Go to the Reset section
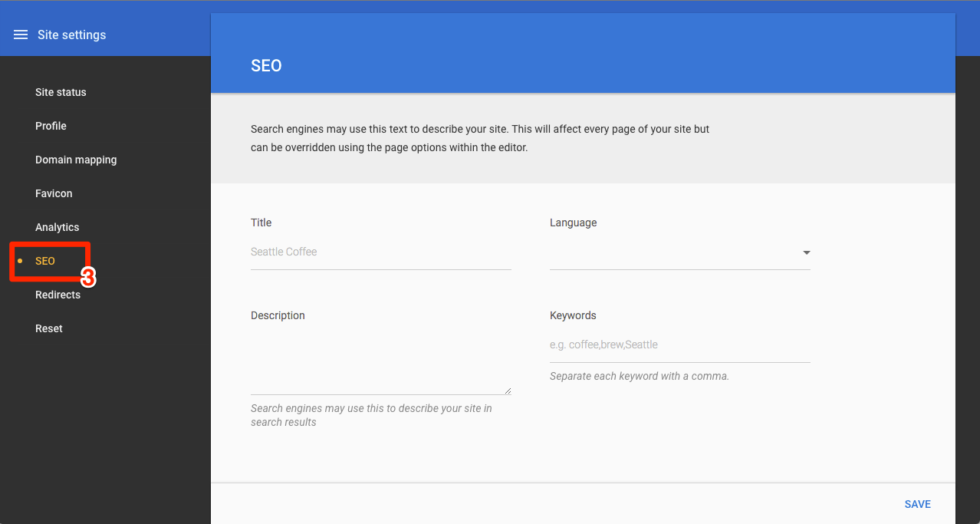 tap(49, 328)
